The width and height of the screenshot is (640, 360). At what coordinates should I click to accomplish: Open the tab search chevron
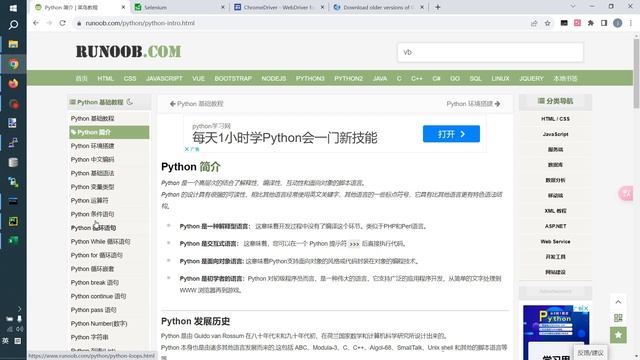point(573,7)
